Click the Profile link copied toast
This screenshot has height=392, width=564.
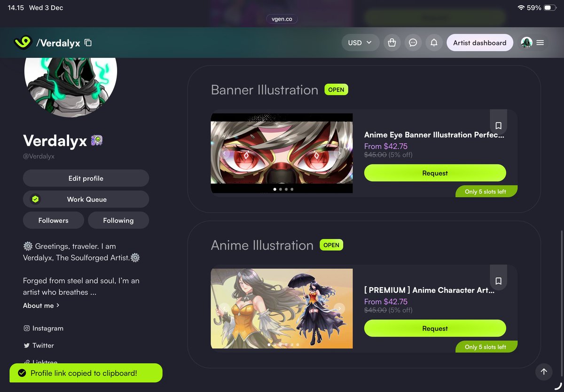pos(86,373)
